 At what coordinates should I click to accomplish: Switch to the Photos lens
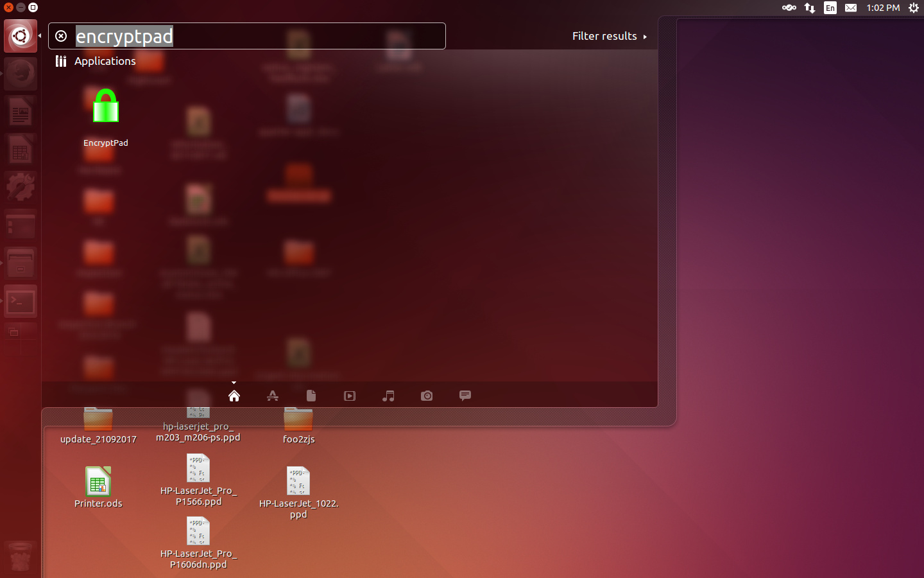pyautogui.click(x=427, y=396)
